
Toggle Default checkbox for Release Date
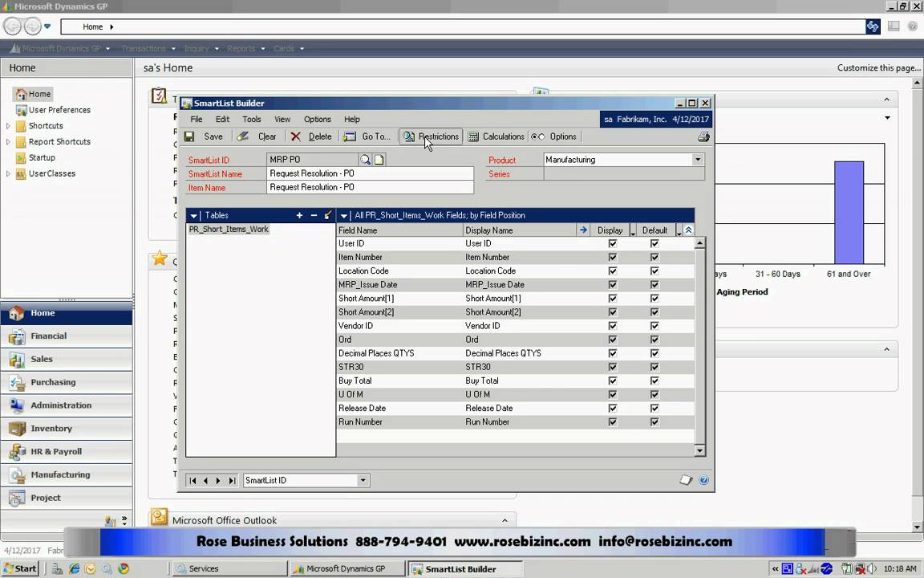654,408
